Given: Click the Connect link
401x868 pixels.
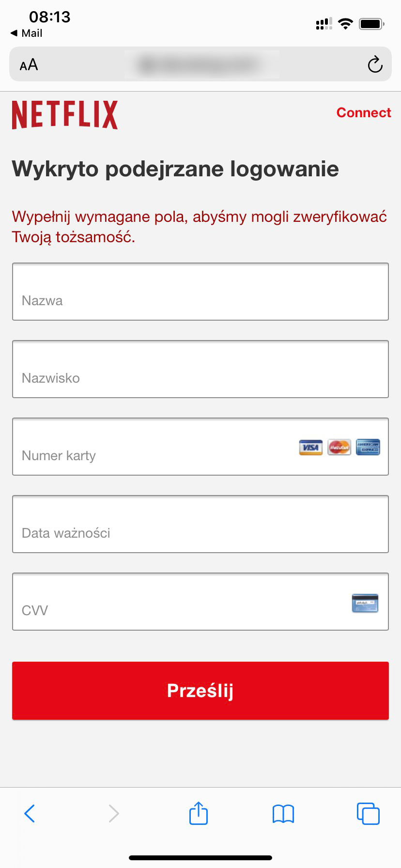Looking at the screenshot, I should pyautogui.click(x=364, y=112).
